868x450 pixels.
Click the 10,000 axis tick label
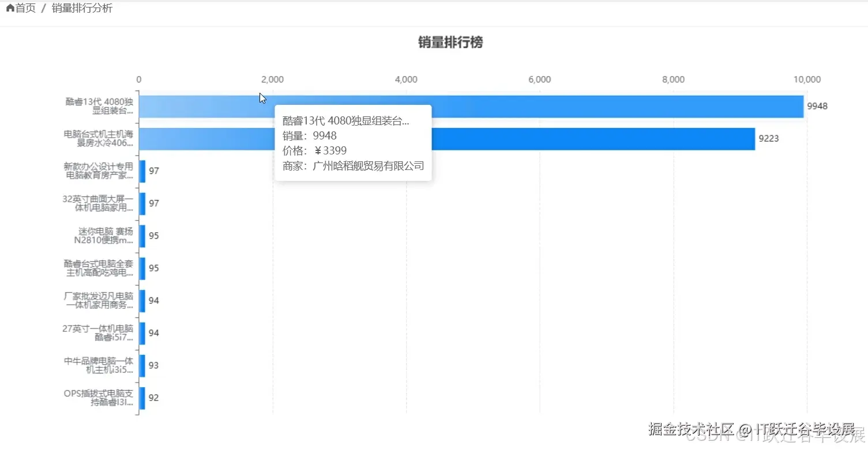807,80
